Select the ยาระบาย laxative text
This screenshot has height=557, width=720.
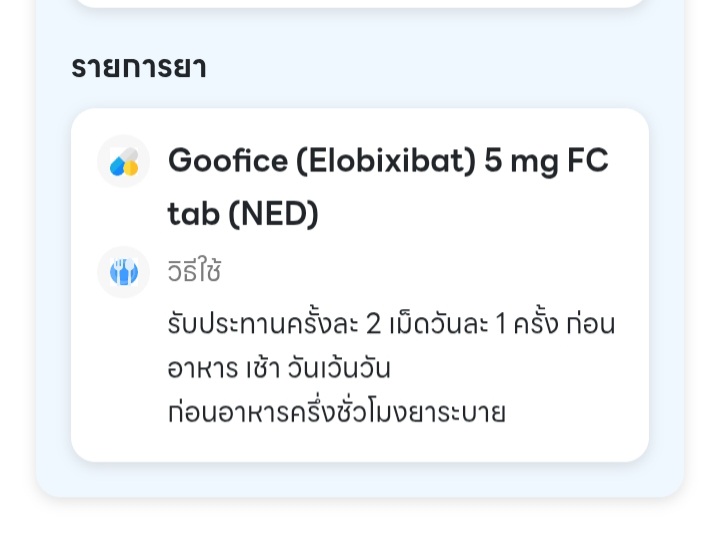click(x=462, y=412)
